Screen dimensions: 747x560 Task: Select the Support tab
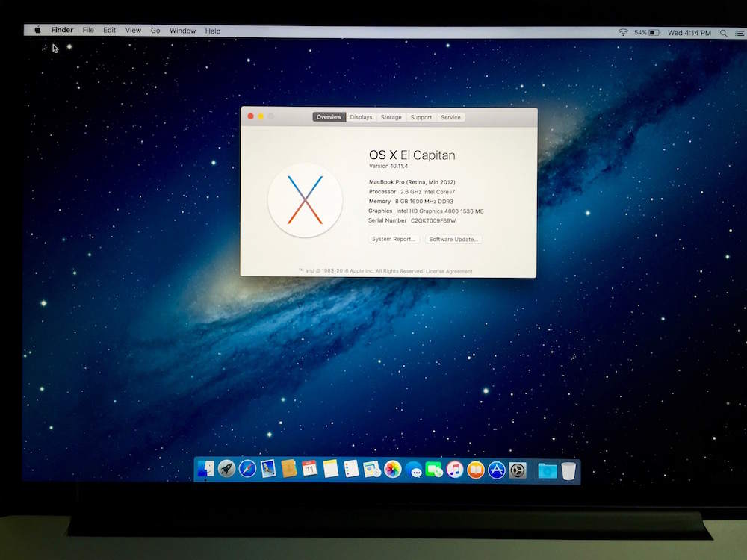point(421,117)
